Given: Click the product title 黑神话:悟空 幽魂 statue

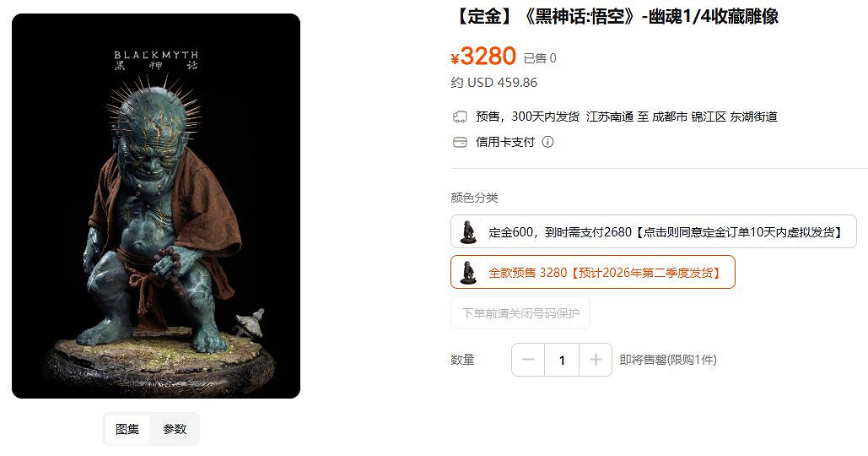Looking at the screenshot, I should [616, 17].
